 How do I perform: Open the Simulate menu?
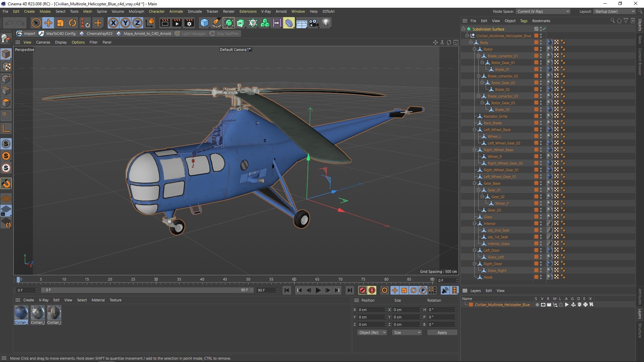click(x=195, y=11)
